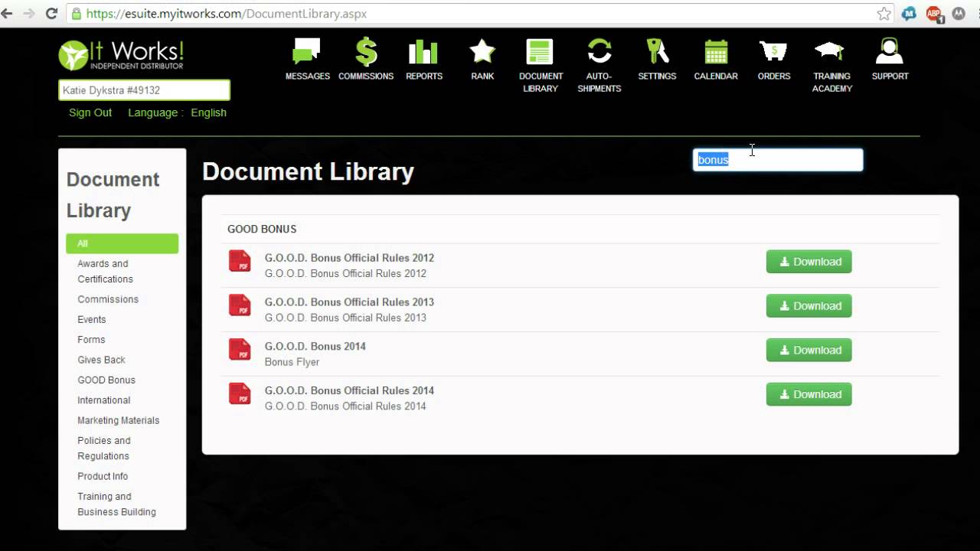Viewport: 980px width, 551px height.
Task: Open G.O.O.D. Bonus Official Rules 2012 title
Action: [x=349, y=258]
